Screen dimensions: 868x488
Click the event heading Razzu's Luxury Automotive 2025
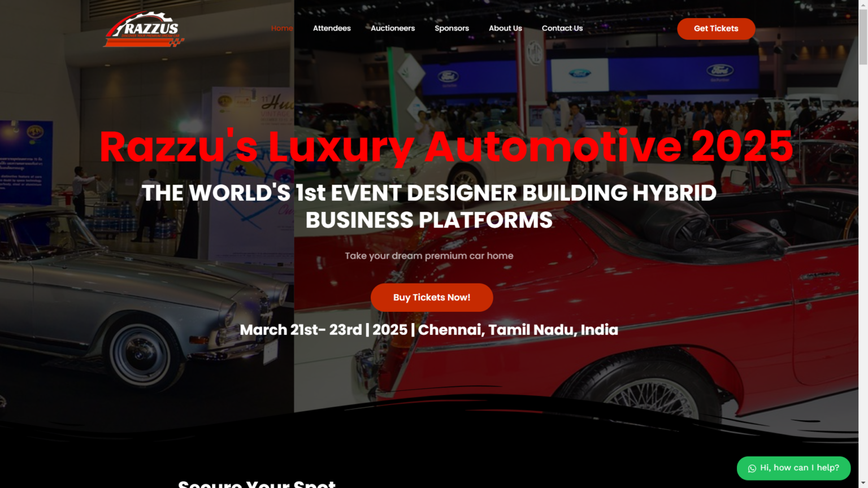tap(445, 147)
